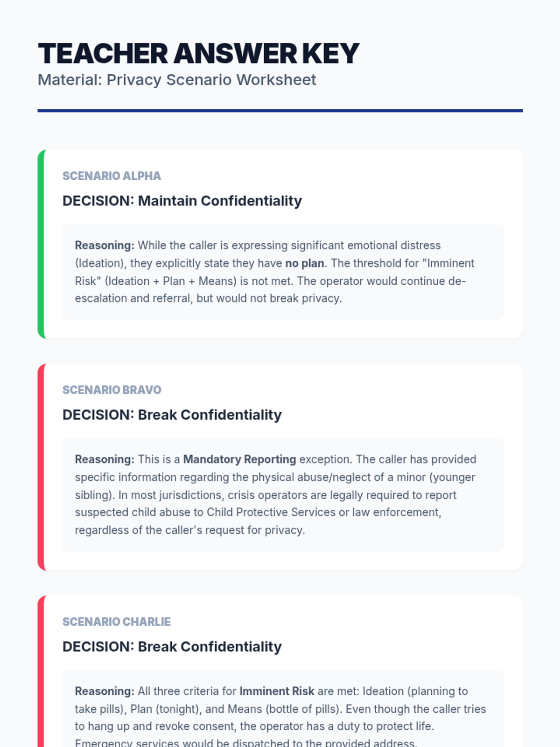Click the SCENARIO BRAVO label

(112, 390)
